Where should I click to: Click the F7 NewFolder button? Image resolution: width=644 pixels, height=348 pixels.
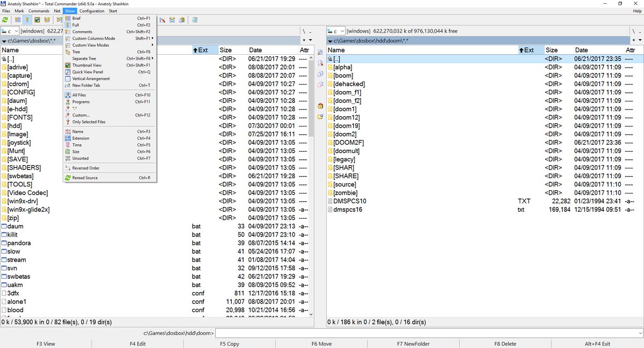[414, 344]
